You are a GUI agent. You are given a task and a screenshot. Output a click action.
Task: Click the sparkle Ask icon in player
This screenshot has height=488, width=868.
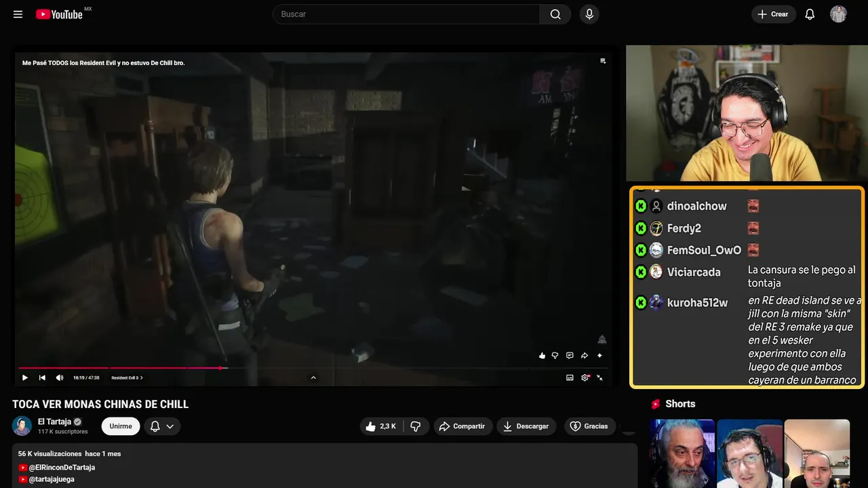point(599,355)
